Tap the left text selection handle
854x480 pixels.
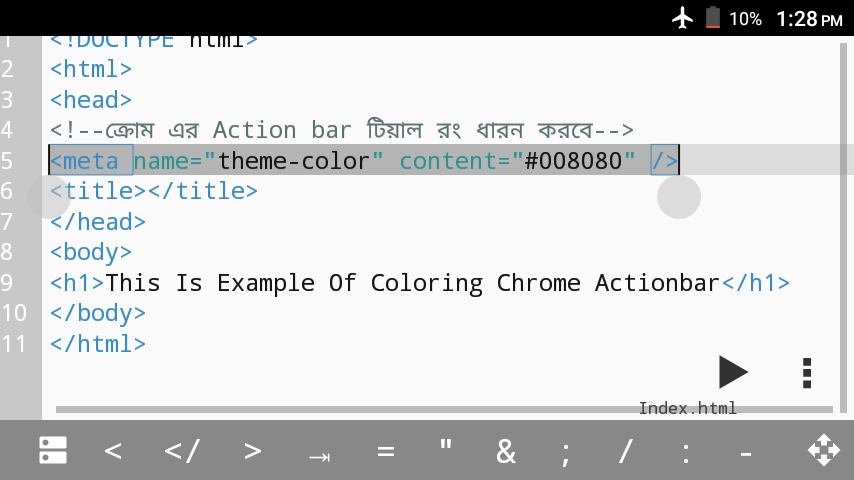48,197
